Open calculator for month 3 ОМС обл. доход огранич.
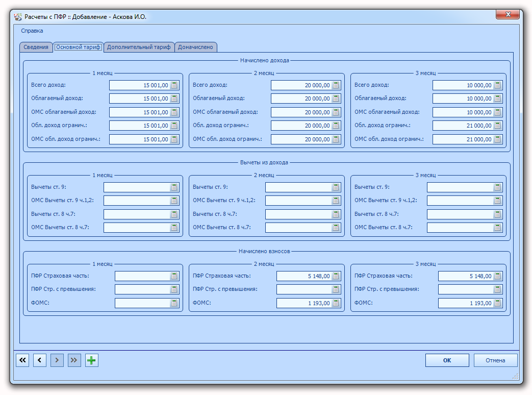This screenshot has width=532, height=395. (497, 139)
